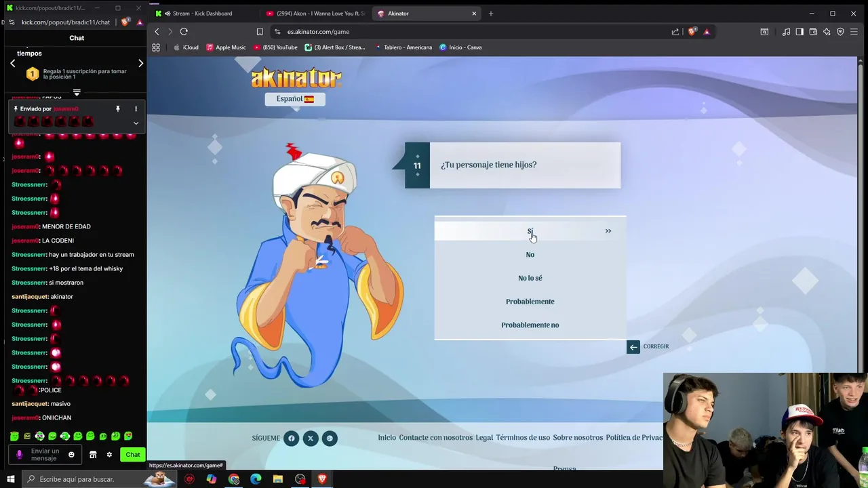Answer No to the question
The width and height of the screenshot is (868, 488).
[530, 255]
